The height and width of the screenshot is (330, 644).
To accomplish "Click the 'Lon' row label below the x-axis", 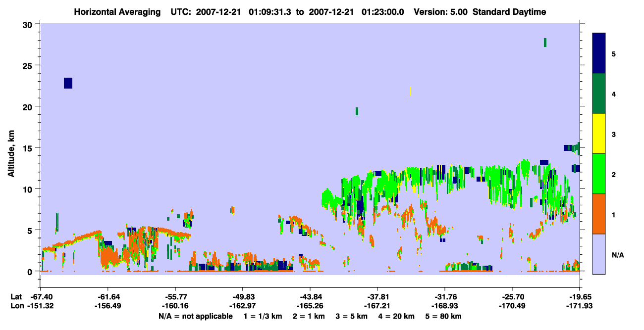I will tap(16, 306).
